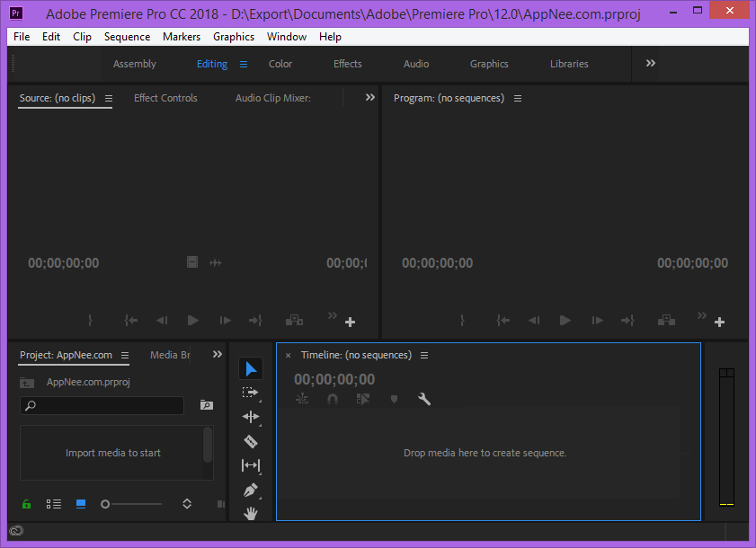Screen dimensions: 756x548
Task: Open Program monitor panel menu
Action: [x=518, y=99]
